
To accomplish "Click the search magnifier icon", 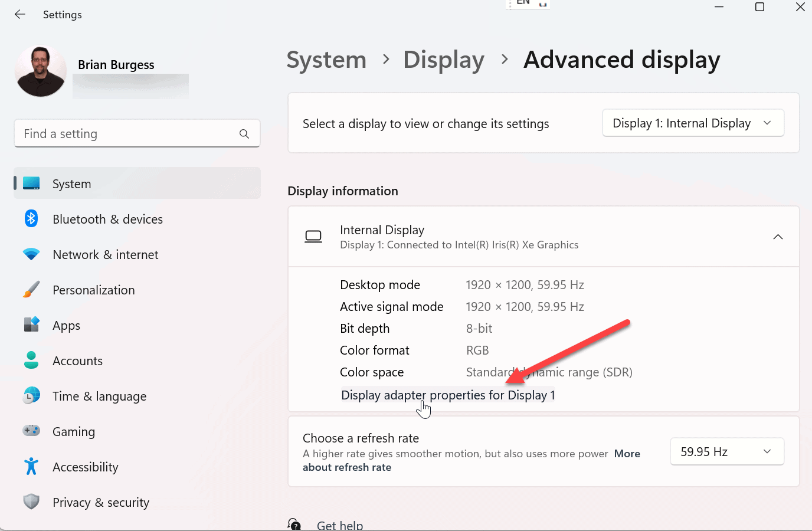I will click(244, 134).
